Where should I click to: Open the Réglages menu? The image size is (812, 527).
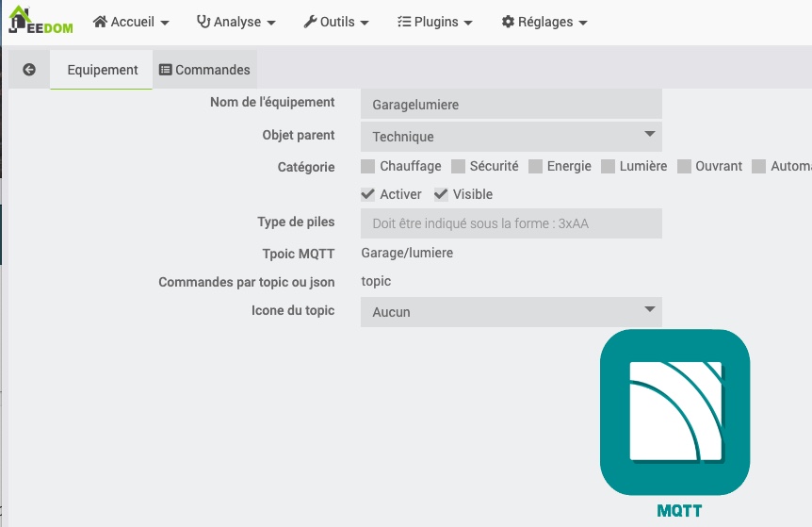pos(544,22)
